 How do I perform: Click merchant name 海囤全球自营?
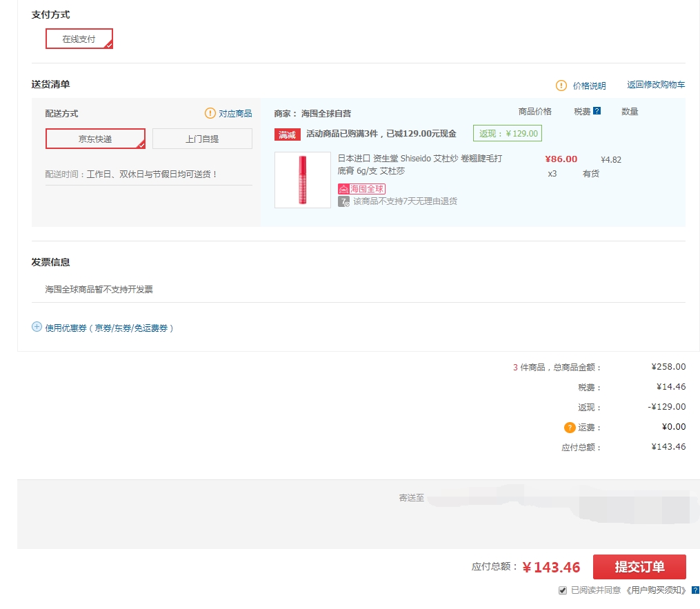click(326, 114)
